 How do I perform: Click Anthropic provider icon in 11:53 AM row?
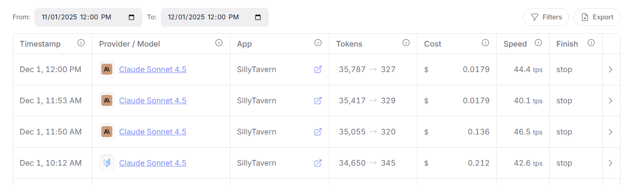click(107, 101)
